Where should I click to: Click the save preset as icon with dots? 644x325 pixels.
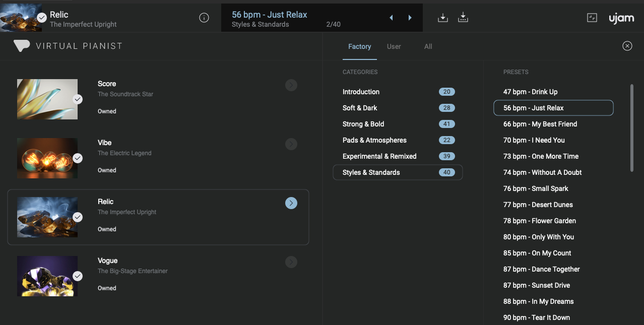point(463,18)
